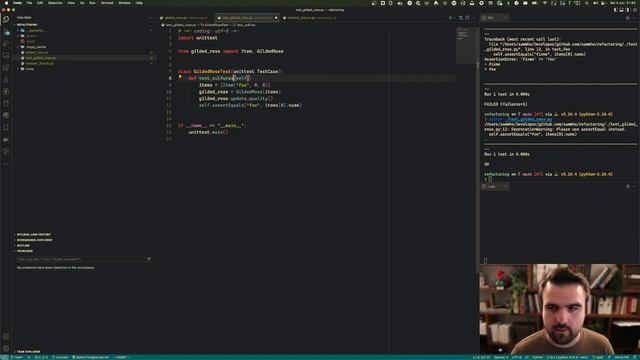
Task: Click the 'unittest.main()' line
Action: [x=208, y=132]
